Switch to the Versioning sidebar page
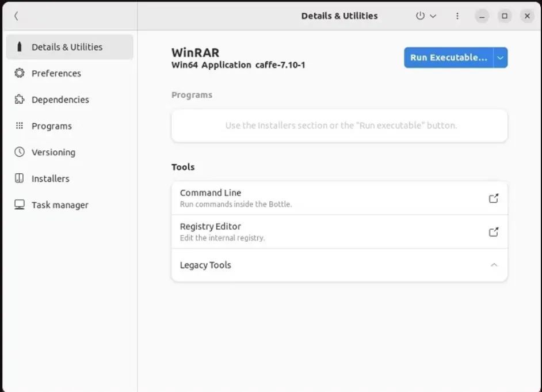This screenshot has height=392, width=542. (x=53, y=152)
